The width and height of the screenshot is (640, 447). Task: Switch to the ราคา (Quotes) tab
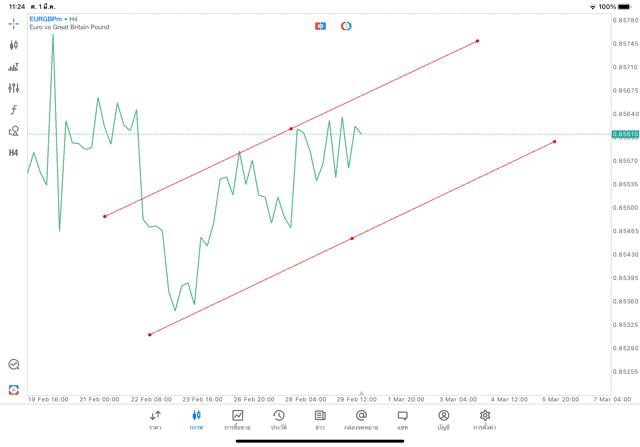[155, 419]
